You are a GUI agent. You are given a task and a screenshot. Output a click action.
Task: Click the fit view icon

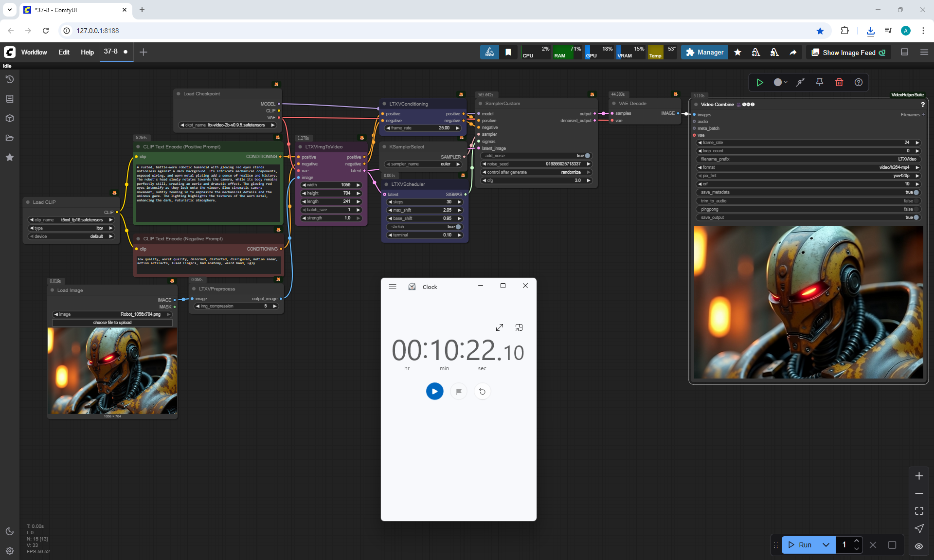click(919, 511)
